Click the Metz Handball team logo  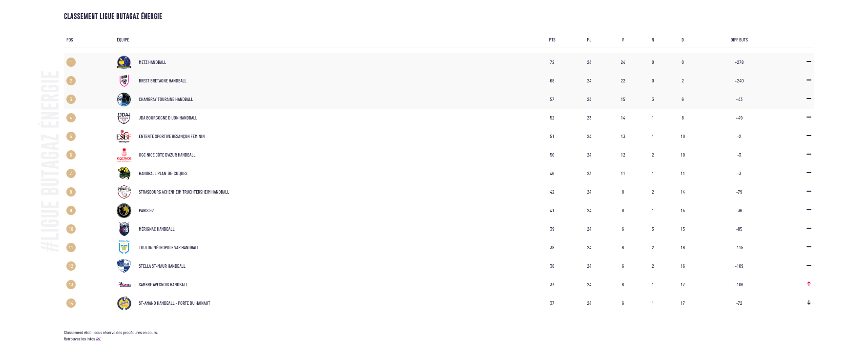tap(124, 62)
